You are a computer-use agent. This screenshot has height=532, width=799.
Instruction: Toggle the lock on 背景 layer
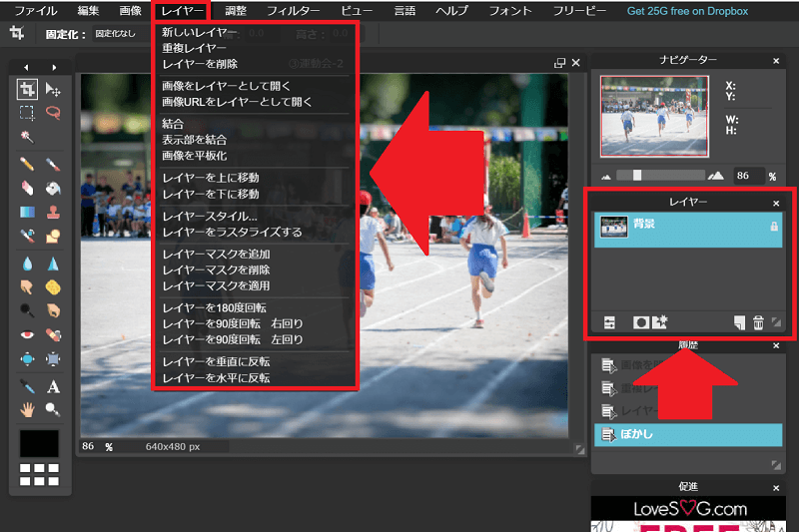tap(773, 227)
